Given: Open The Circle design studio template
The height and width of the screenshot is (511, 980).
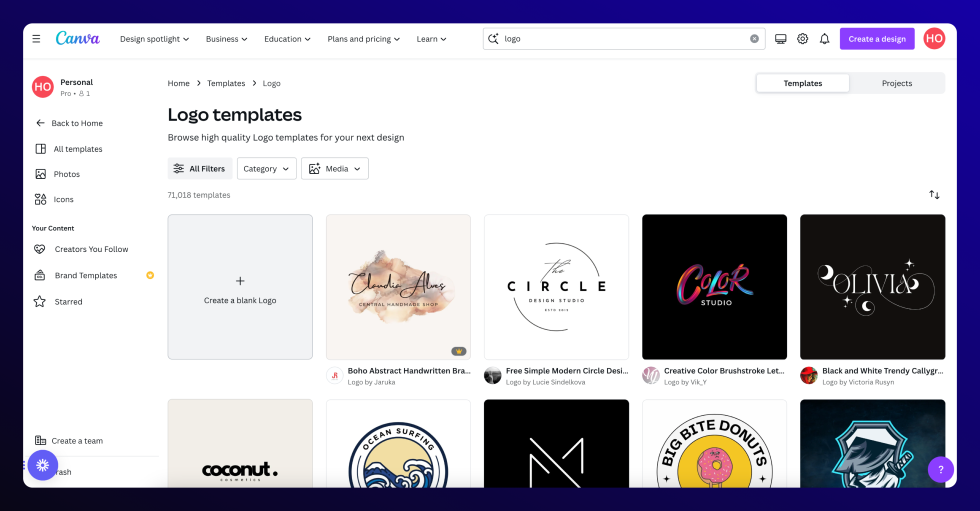Looking at the screenshot, I should [556, 287].
